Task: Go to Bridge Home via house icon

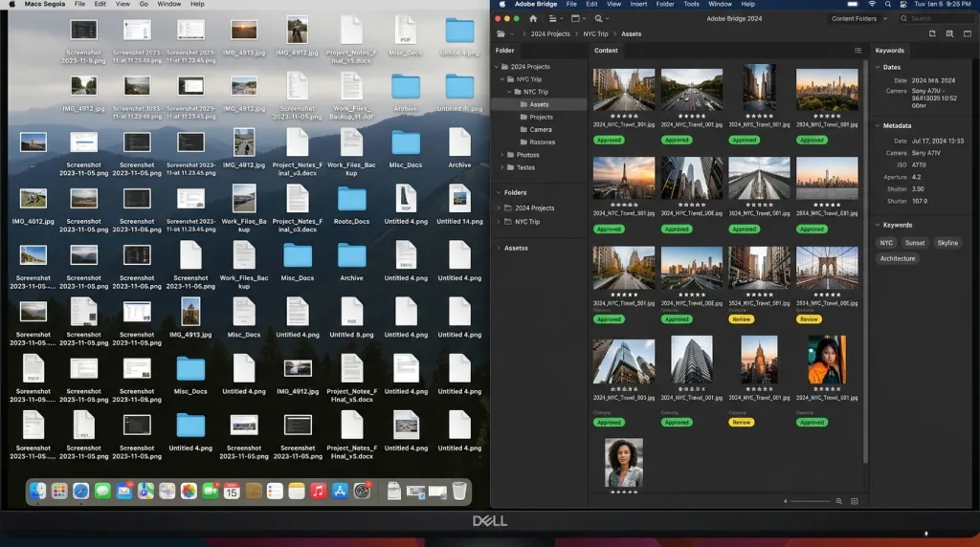Action: click(x=533, y=19)
